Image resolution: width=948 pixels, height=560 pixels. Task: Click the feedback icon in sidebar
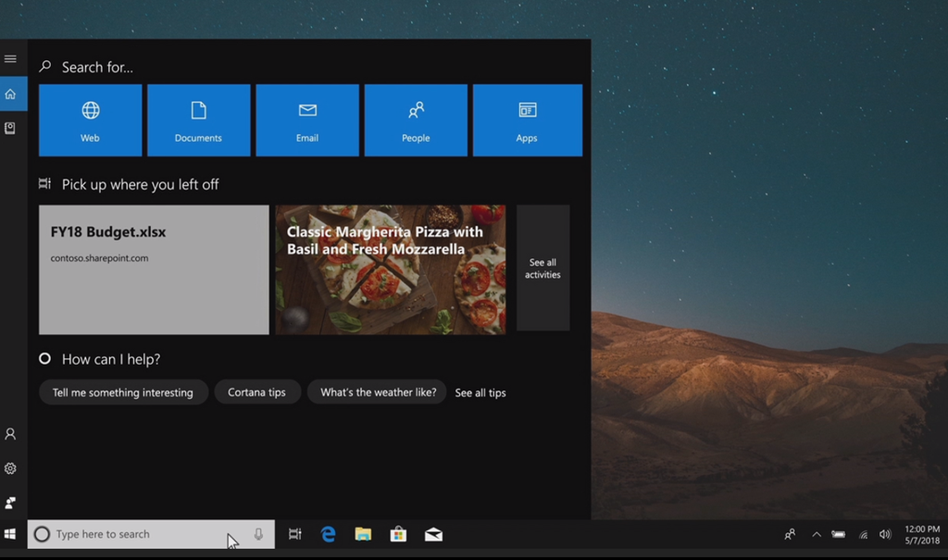[10, 503]
